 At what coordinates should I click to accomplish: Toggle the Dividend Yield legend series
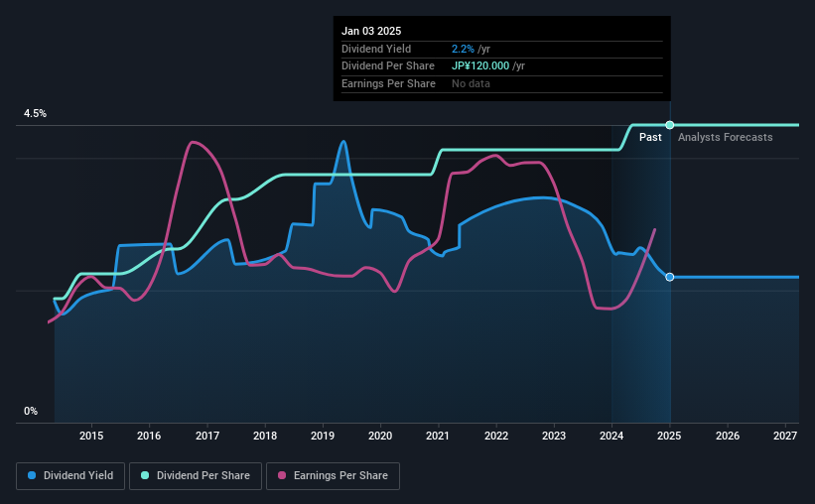[70, 476]
